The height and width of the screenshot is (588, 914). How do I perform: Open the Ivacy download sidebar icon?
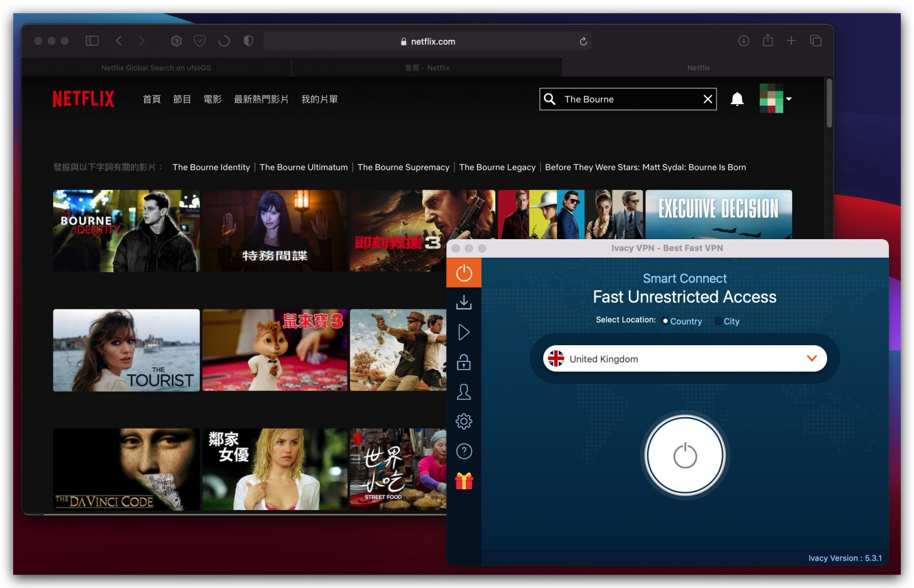coord(464,302)
